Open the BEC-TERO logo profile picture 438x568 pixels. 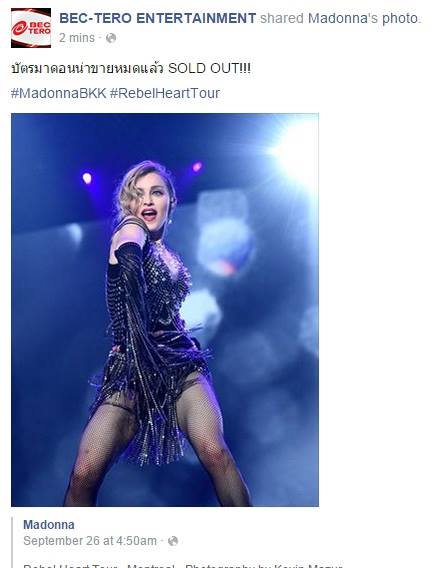(x=31, y=28)
